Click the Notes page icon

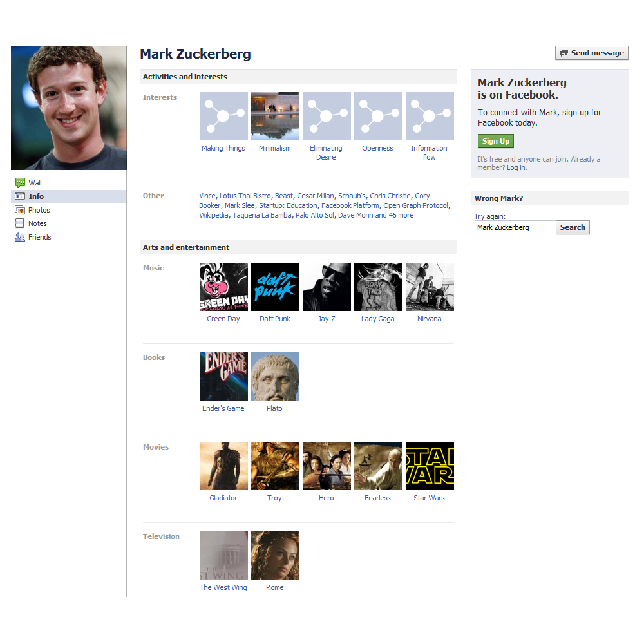click(20, 223)
